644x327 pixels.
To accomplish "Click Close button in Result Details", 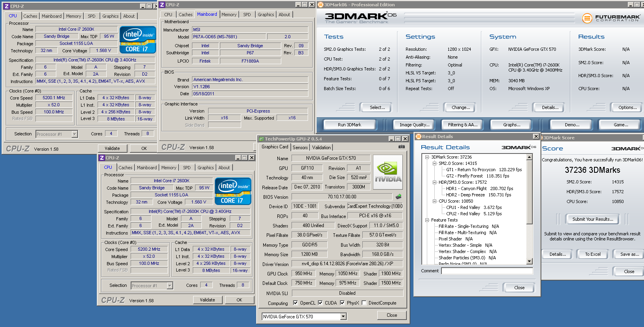I will click(x=519, y=288).
